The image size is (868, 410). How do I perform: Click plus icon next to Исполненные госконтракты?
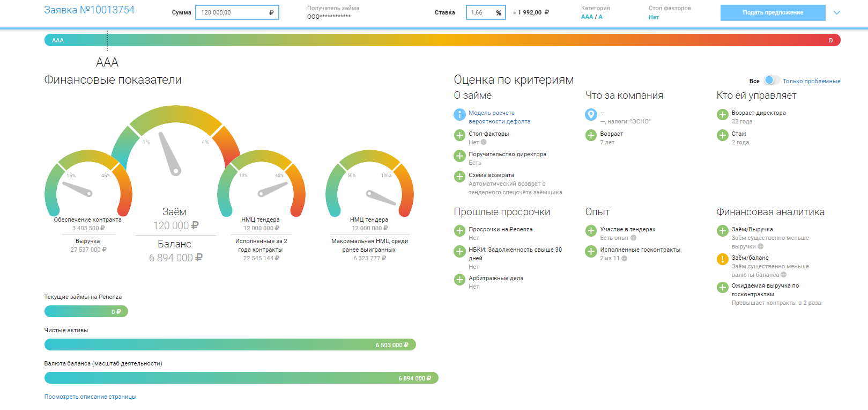591,251
